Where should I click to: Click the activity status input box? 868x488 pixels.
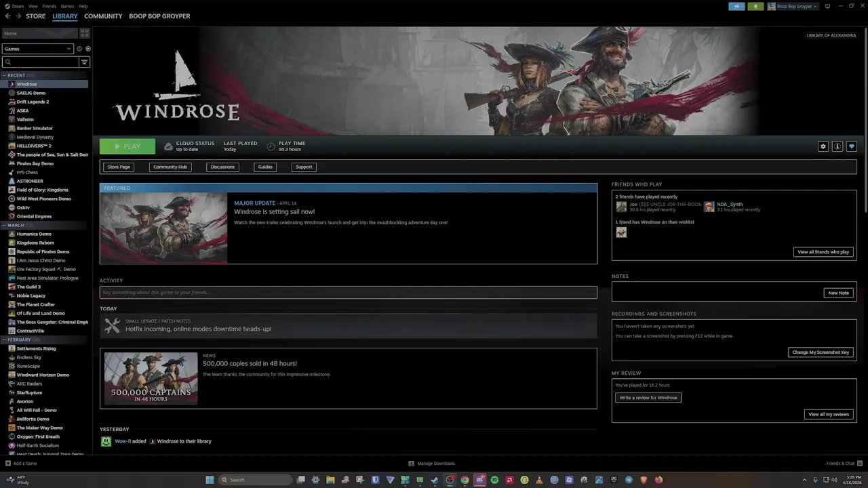click(349, 292)
